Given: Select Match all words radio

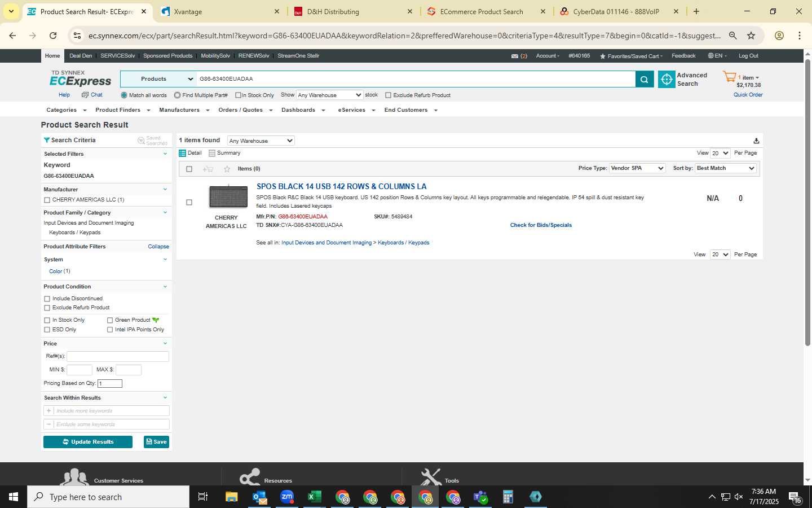Looking at the screenshot, I should [x=124, y=95].
